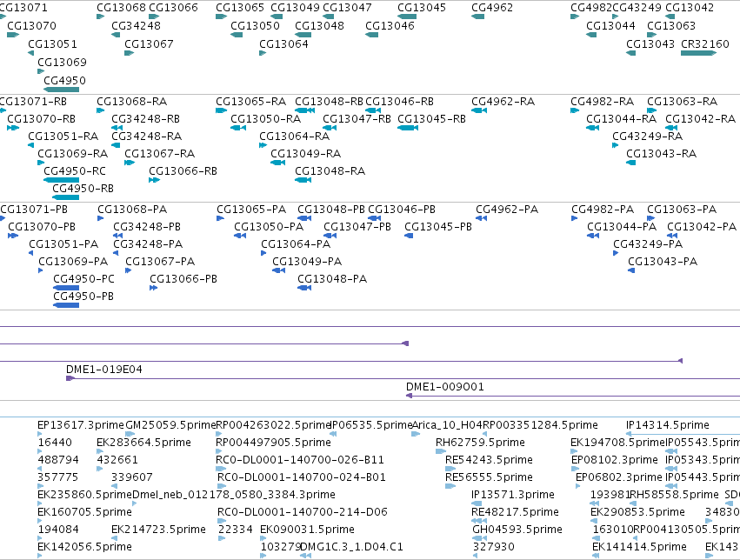The width and height of the screenshot is (740, 560).
Task: Click the GH04593.5prime label
Action: click(517, 530)
